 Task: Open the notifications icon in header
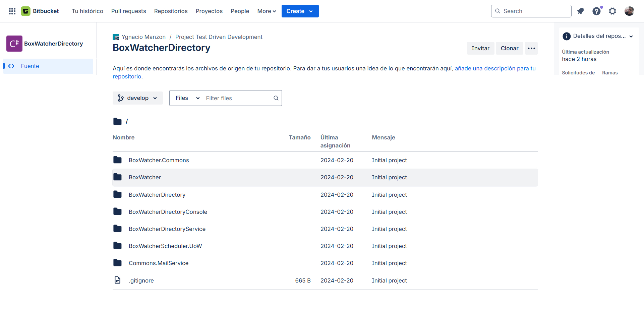[580, 11]
